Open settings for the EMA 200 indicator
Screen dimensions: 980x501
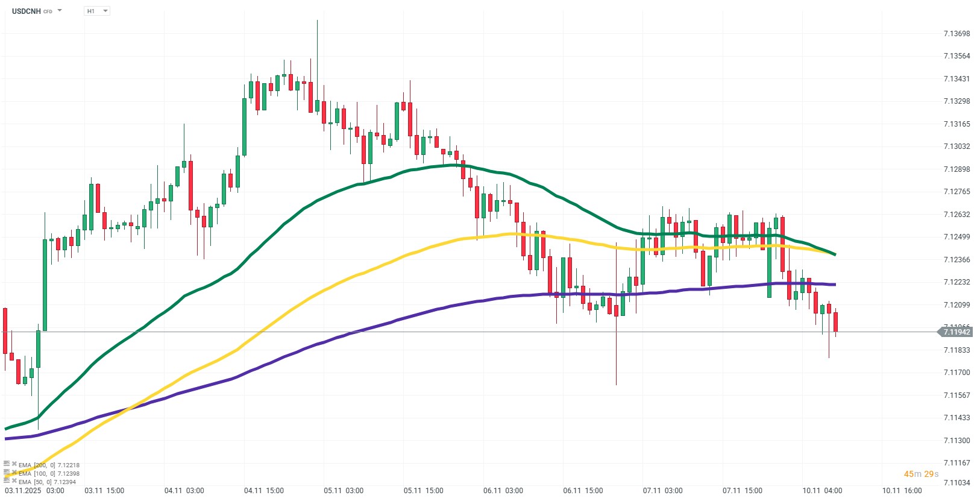7,465
